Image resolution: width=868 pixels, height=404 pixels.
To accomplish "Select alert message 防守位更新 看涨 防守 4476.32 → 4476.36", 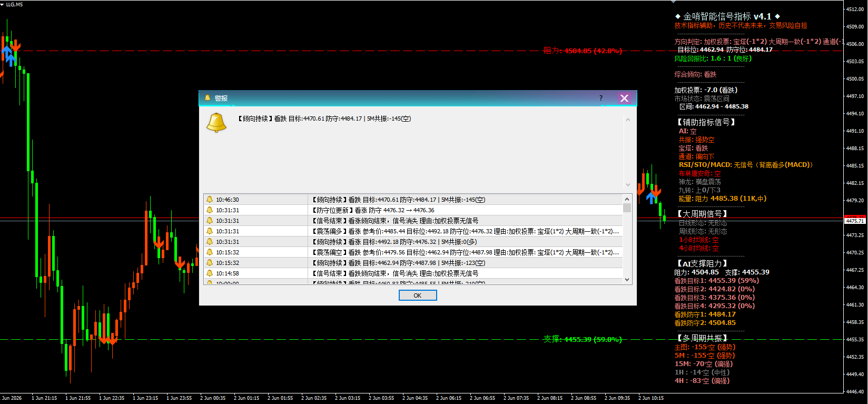I will 373,210.
